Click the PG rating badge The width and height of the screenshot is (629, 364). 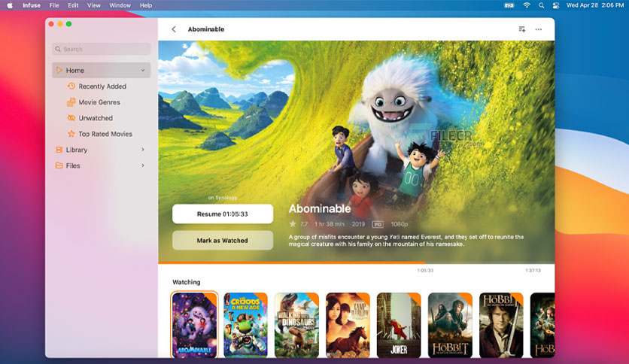(378, 225)
